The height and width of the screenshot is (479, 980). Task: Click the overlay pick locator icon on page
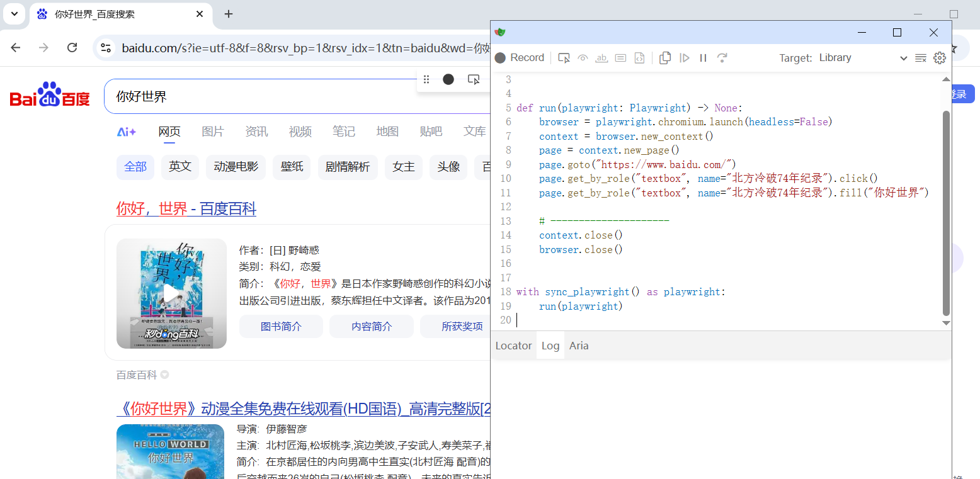(x=474, y=79)
